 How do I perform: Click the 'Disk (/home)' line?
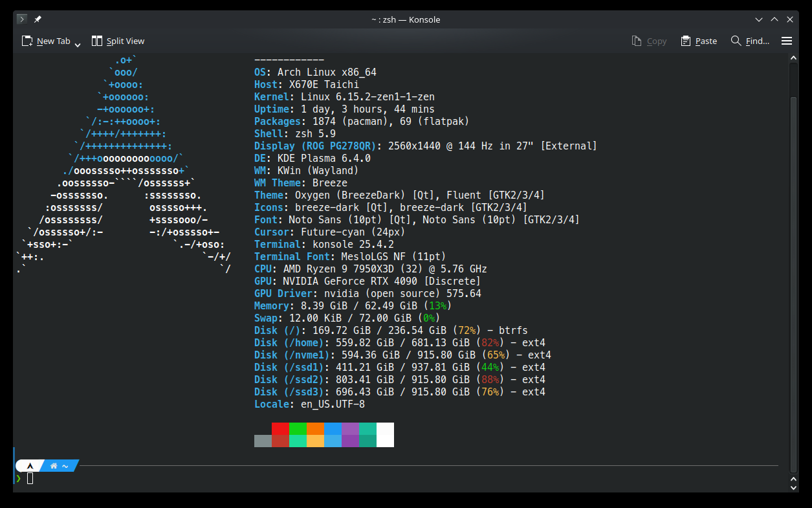pyautogui.click(x=400, y=343)
